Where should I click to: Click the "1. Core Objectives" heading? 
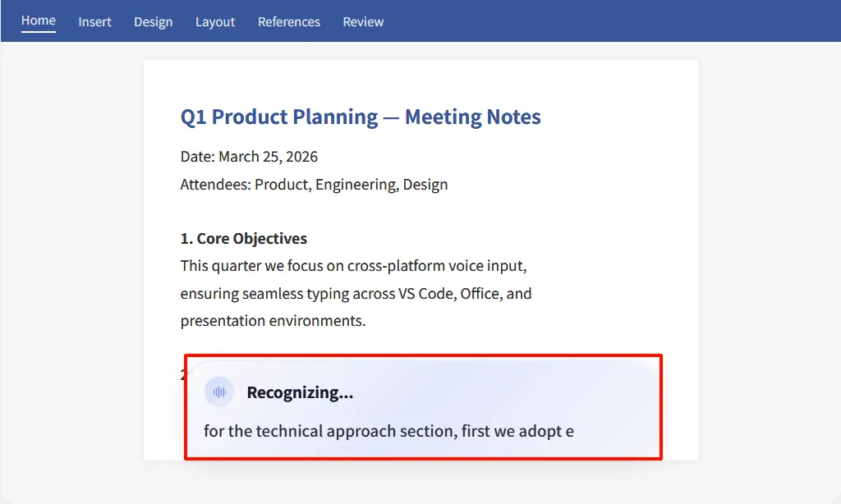(244, 239)
